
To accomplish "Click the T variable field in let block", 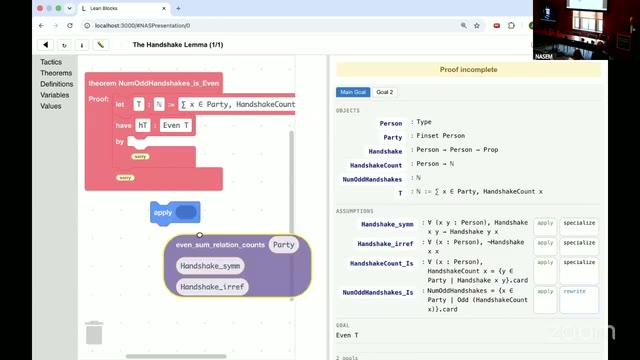I will point(139,104).
